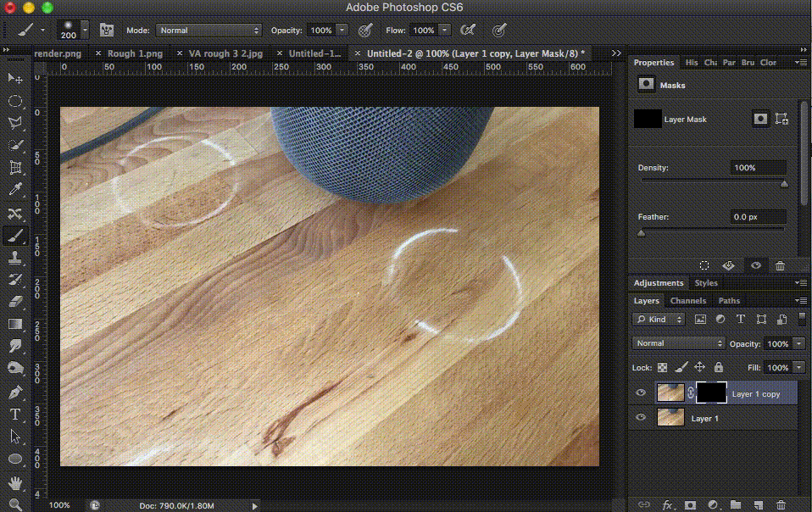Select the Smudge tool

point(15,346)
